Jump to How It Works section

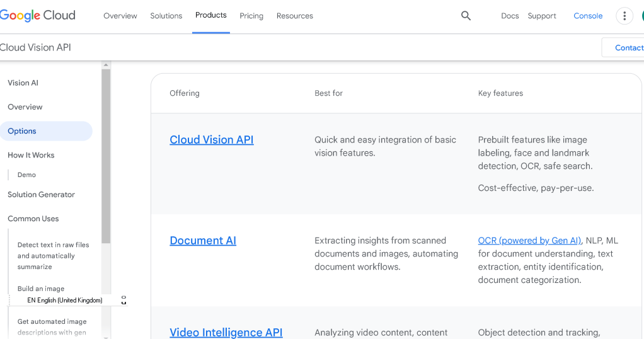click(31, 155)
